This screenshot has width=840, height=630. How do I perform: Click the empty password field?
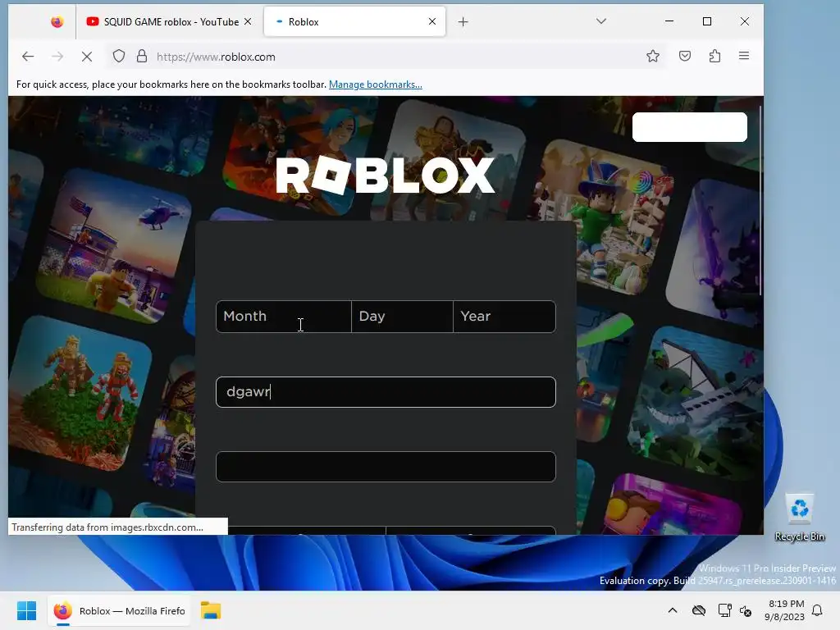386,467
